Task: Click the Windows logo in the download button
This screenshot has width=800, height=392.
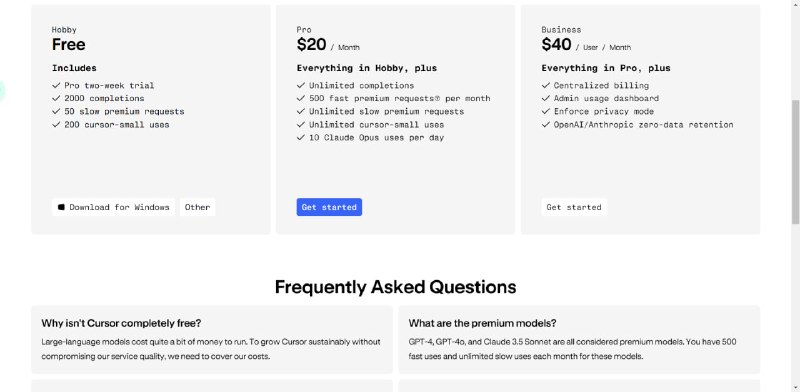Action: pos(61,207)
